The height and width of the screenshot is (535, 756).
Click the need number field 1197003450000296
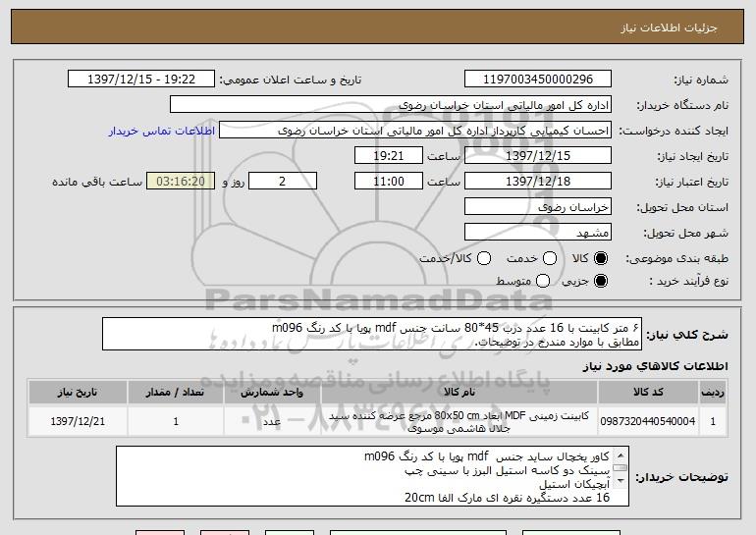538,80
